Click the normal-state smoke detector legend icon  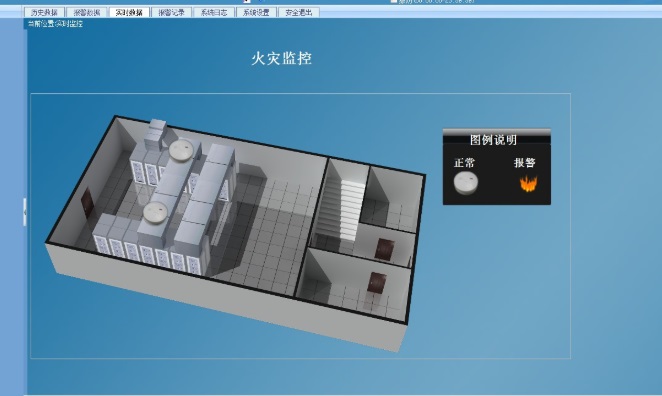pyautogui.click(x=466, y=183)
